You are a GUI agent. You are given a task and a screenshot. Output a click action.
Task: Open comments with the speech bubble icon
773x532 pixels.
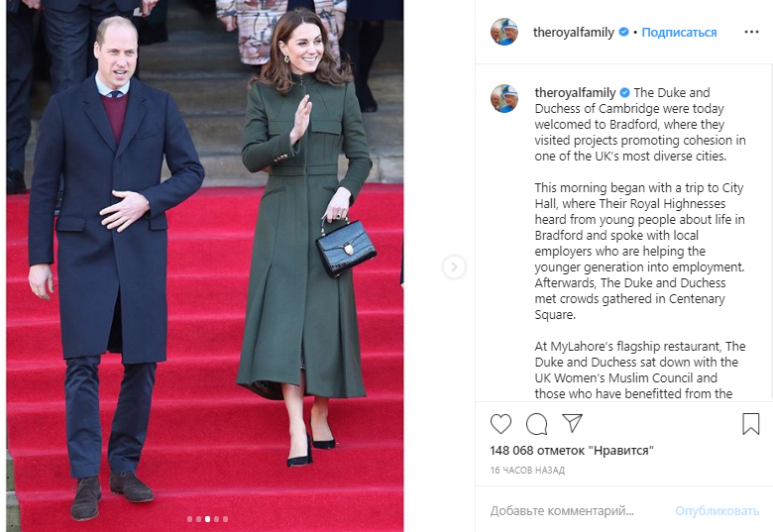pyautogui.click(x=536, y=424)
